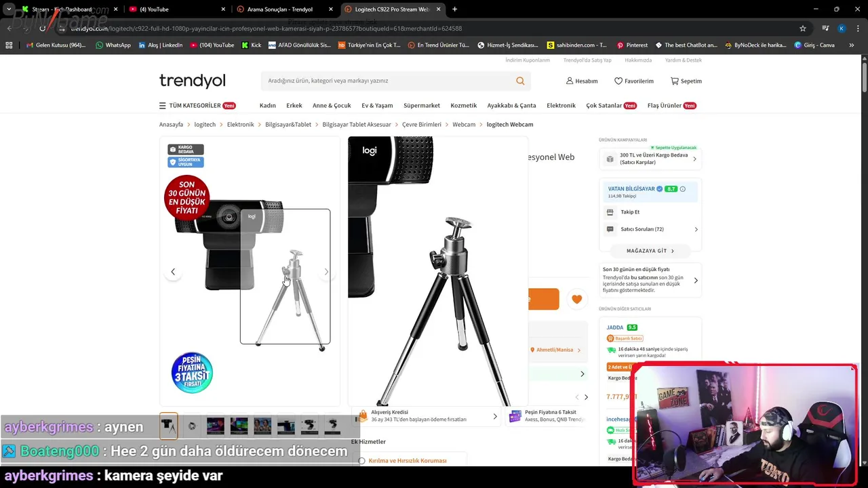Screen dimensions: 868x488
Task: Click Takip Et to follow seller
Action: (630, 212)
